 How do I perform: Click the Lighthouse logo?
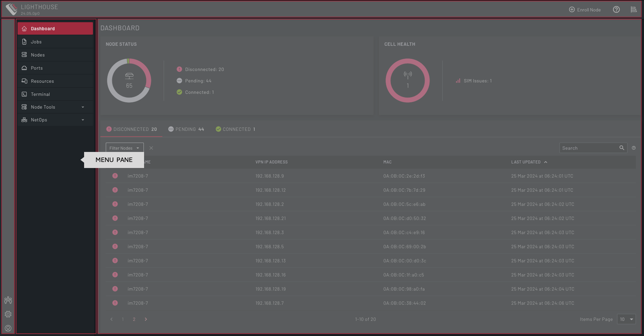(x=12, y=9)
